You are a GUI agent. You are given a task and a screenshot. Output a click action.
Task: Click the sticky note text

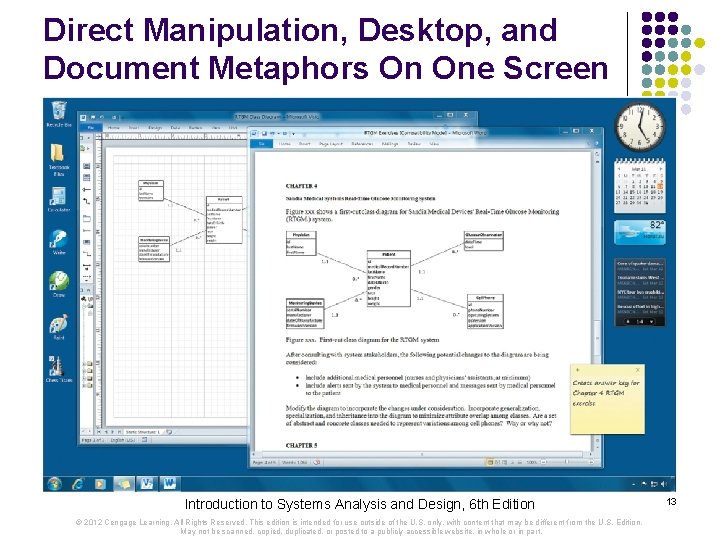[606, 393]
